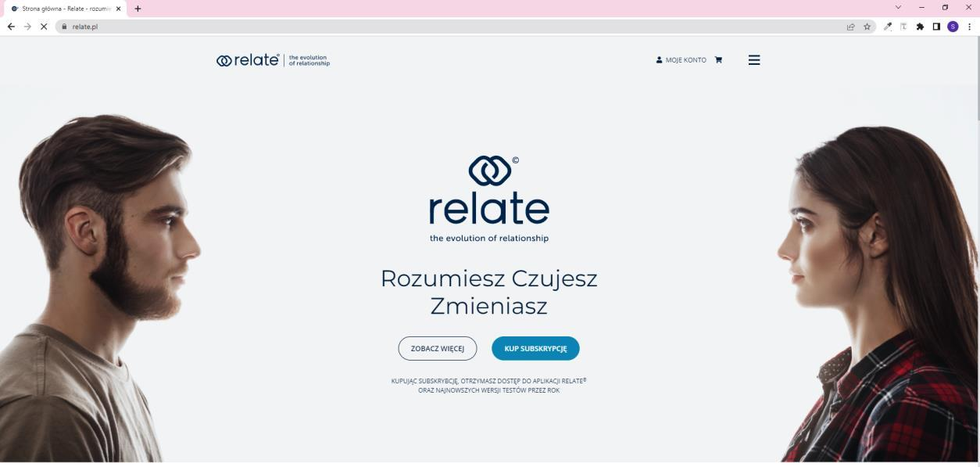This screenshot has width=980, height=467.
Task: Select the Strona główna - Relate tab
Action: pyautogui.click(x=64, y=9)
